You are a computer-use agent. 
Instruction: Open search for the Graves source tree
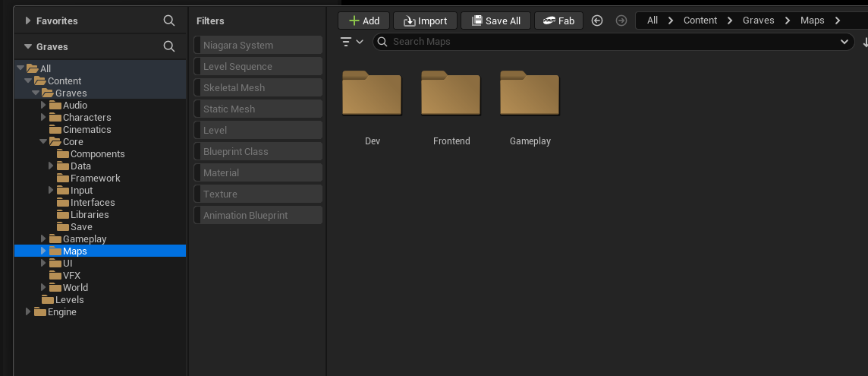(x=169, y=46)
